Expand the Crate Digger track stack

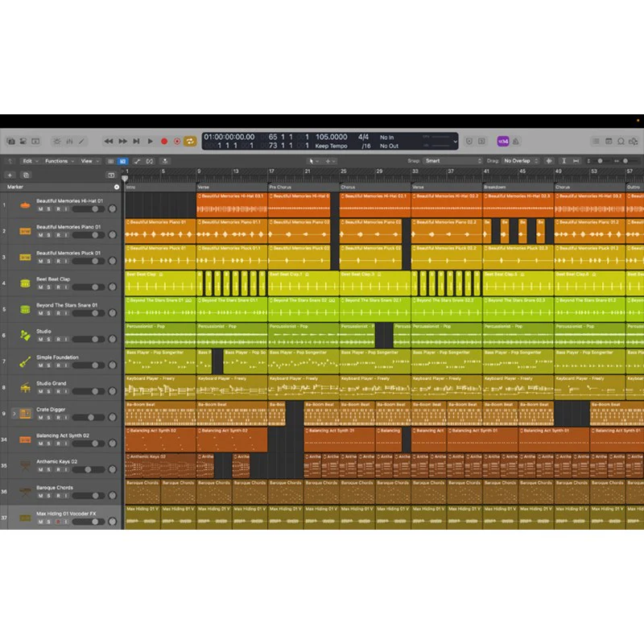tap(14, 414)
